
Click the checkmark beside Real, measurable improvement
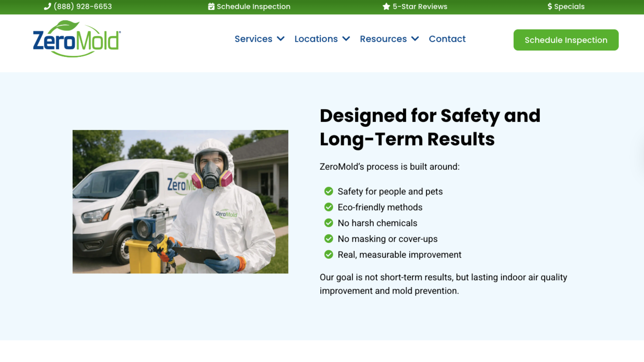pos(329,255)
